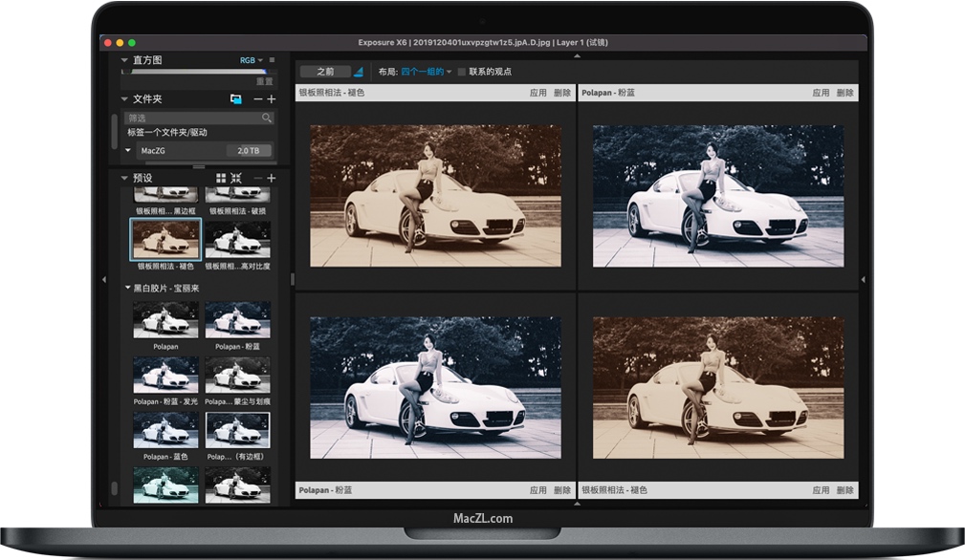Click 应用 on the top-left 银板照相法 - 褪色 preview
Screen dimensions: 965x560
coord(537,93)
